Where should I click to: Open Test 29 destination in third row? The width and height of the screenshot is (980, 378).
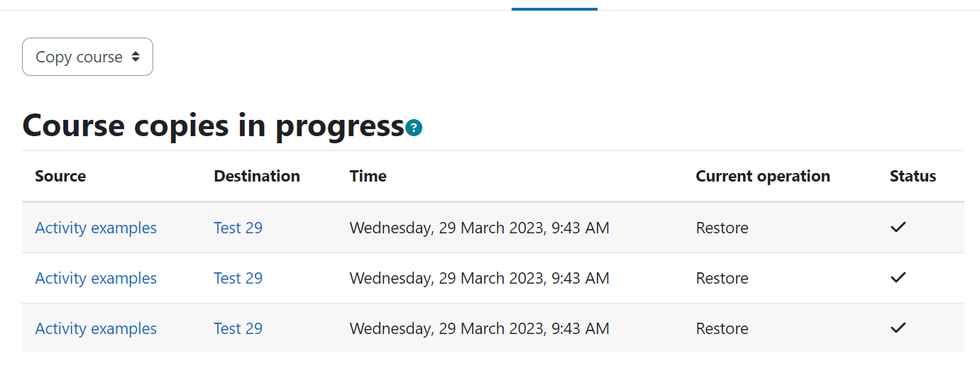tap(238, 328)
